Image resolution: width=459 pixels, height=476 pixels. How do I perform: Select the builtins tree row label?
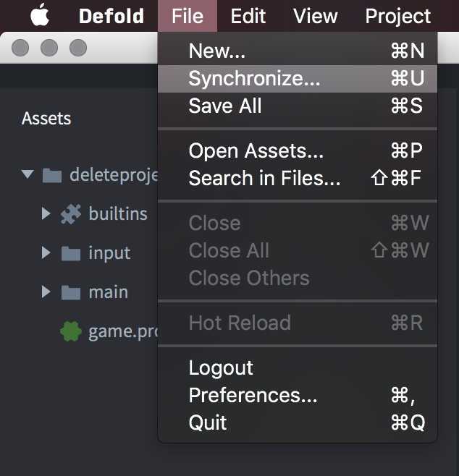tap(118, 213)
